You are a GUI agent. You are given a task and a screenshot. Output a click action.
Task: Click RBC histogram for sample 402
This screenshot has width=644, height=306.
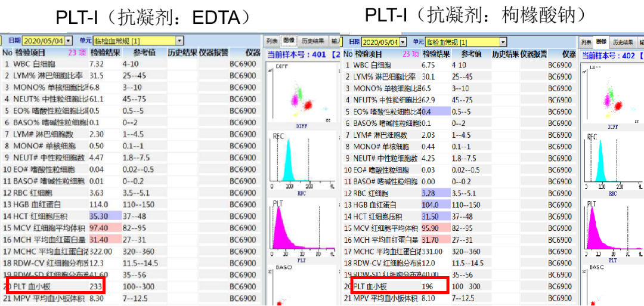click(x=613, y=164)
